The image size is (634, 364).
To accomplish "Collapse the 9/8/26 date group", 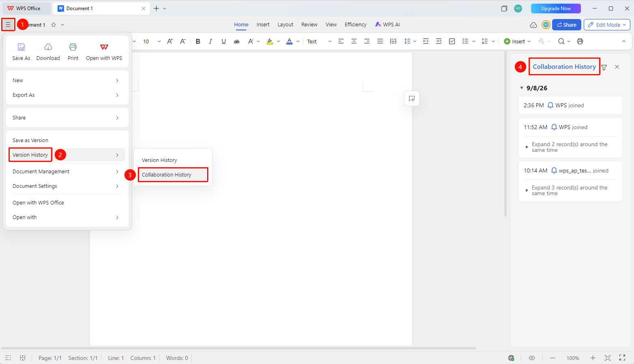I will pos(522,88).
